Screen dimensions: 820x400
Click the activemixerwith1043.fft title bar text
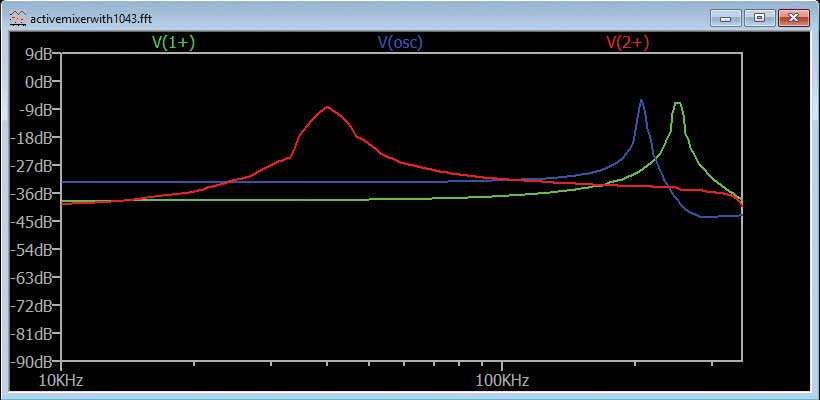pos(80,17)
